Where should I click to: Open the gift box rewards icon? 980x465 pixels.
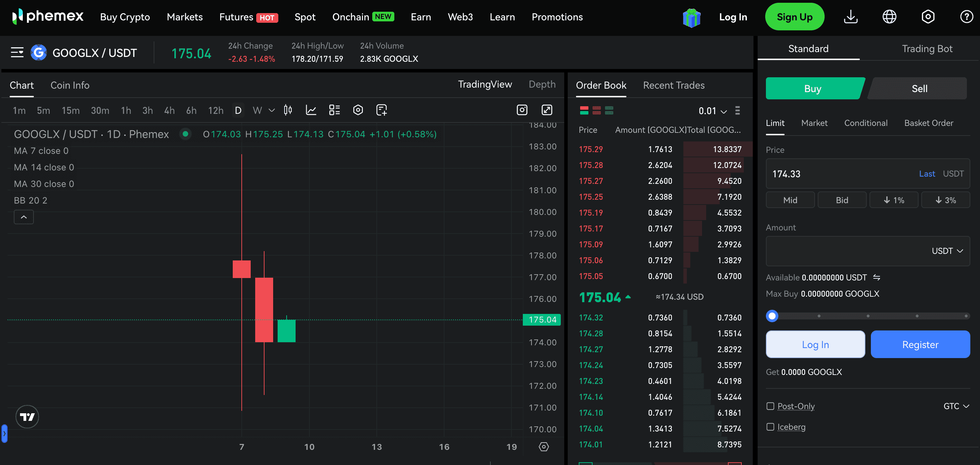pyautogui.click(x=691, y=18)
